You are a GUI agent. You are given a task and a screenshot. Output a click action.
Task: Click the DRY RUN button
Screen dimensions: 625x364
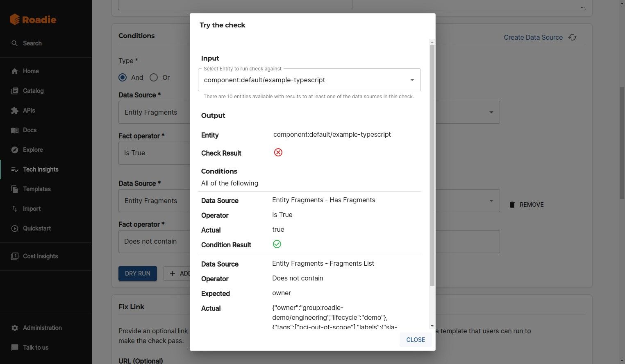click(138, 274)
